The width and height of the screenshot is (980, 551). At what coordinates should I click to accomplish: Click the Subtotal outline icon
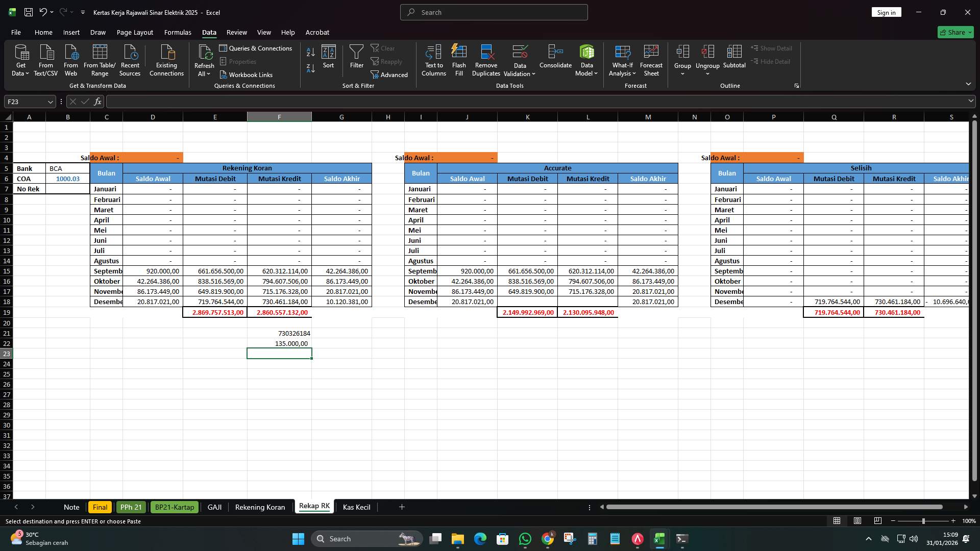pyautogui.click(x=734, y=60)
